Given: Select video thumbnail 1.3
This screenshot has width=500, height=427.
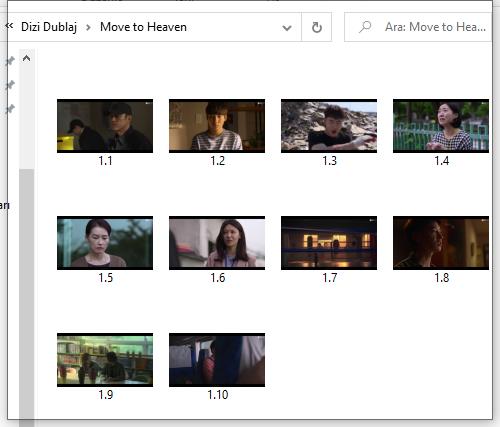Looking at the screenshot, I should [x=329, y=126].
